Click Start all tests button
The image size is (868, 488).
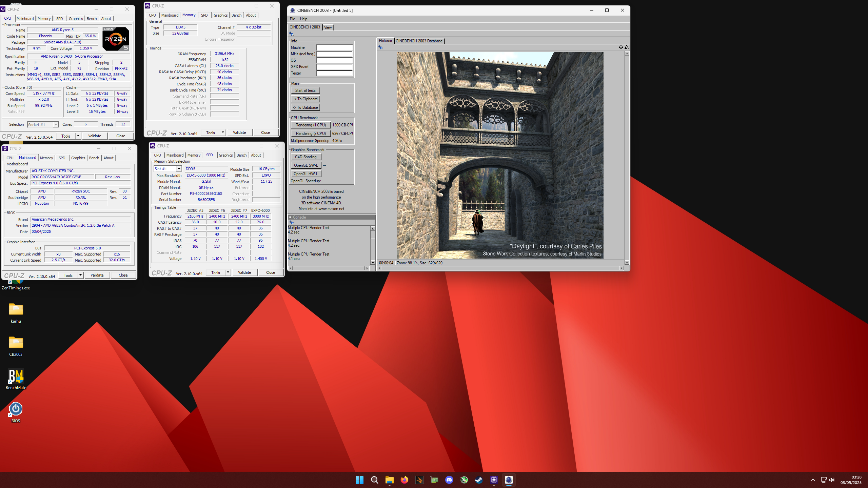point(305,90)
